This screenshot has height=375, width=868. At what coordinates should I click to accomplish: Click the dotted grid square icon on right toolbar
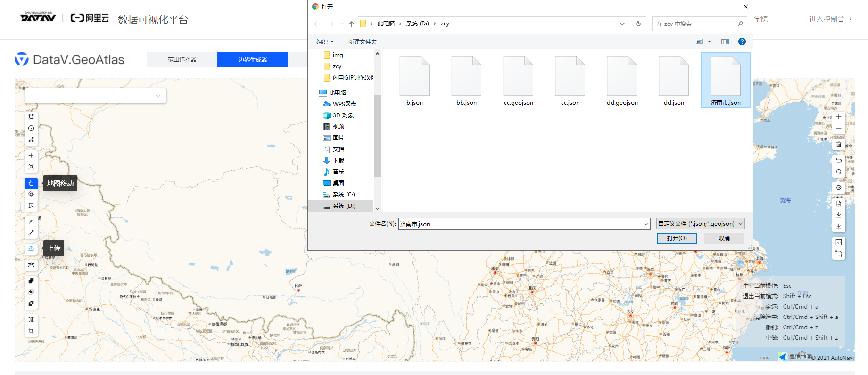(x=839, y=242)
